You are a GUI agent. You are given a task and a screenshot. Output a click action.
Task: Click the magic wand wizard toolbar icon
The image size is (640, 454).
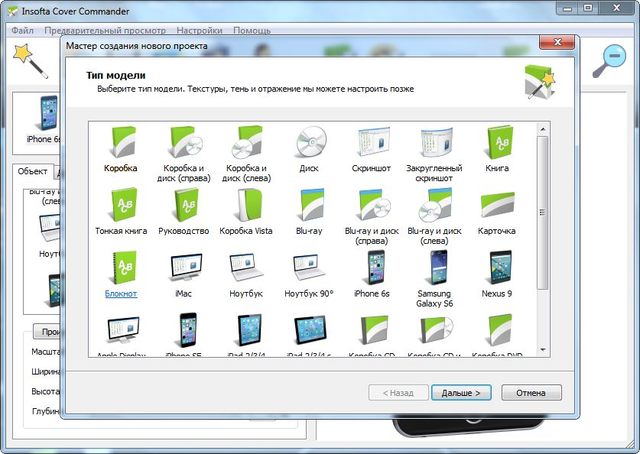coord(30,60)
